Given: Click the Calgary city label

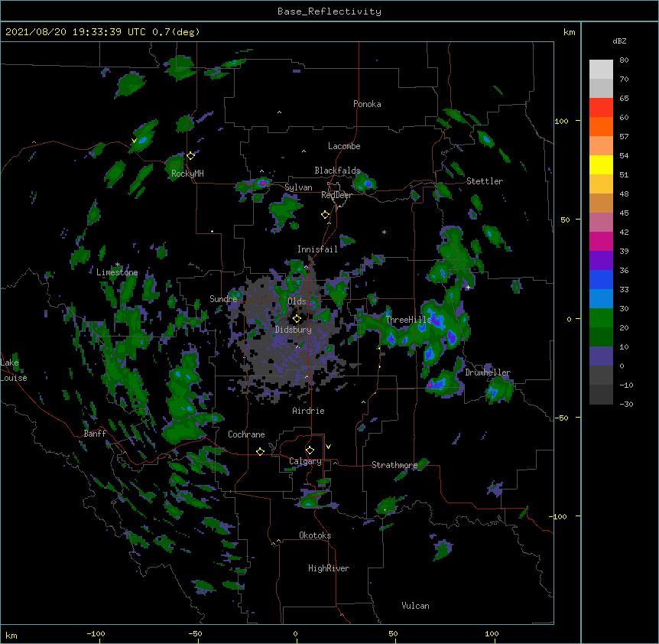Looking at the screenshot, I should pos(305,461).
